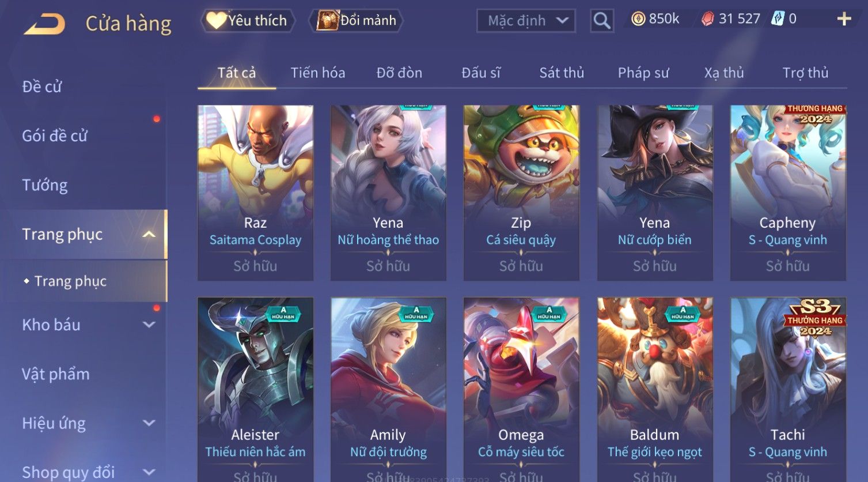This screenshot has width=868, height=482.
Task: Select Raz Saitama Cosplay skin card
Action: 255,193
